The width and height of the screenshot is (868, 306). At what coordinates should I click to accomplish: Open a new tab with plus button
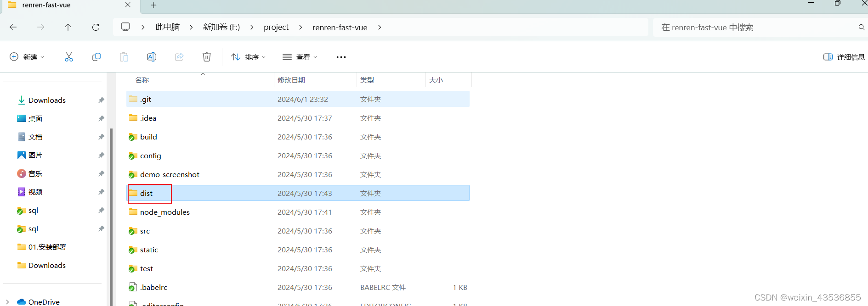[x=153, y=5]
